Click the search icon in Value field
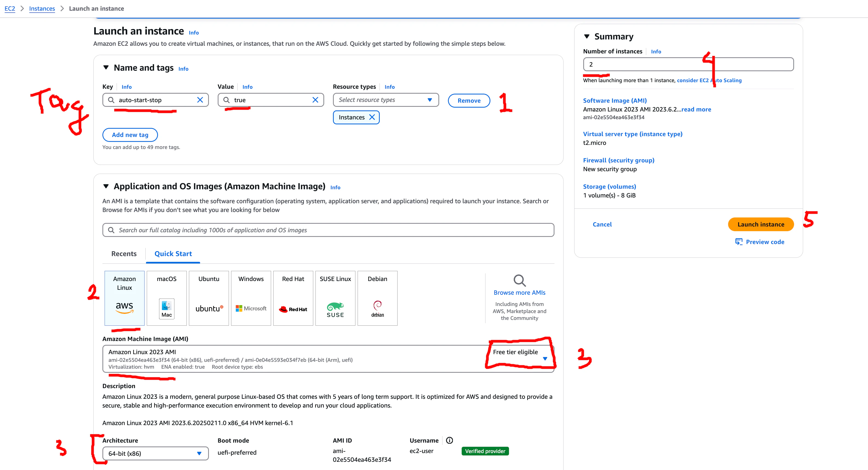This screenshot has width=868, height=470. coord(226,100)
